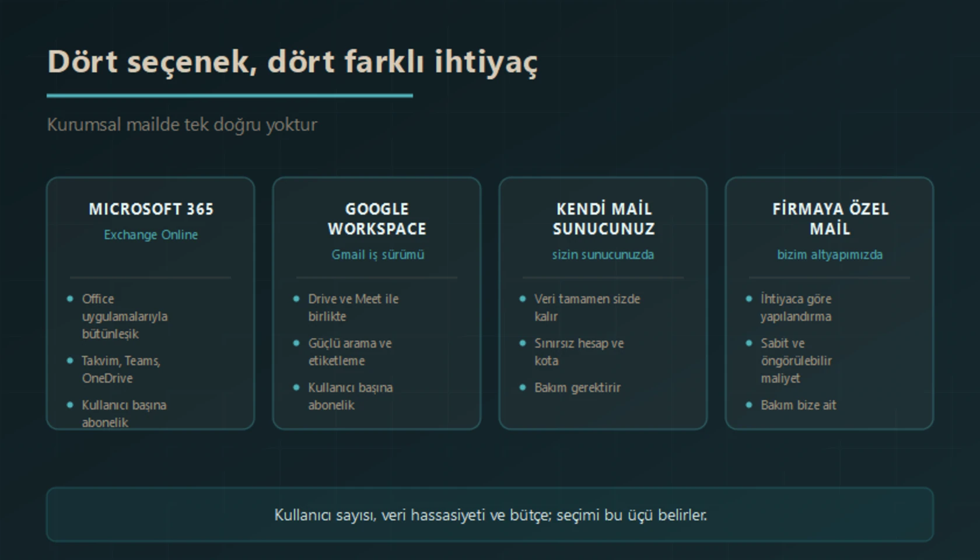The height and width of the screenshot is (560, 980).
Task: Click the title 'Dört seçenek, dört farklı ihtiyaç'
Action: (292, 62)
